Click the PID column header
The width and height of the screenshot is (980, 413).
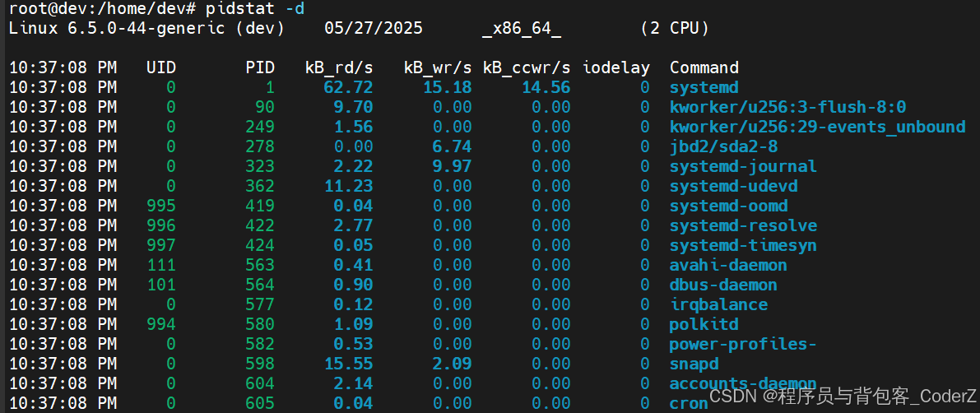259,67
